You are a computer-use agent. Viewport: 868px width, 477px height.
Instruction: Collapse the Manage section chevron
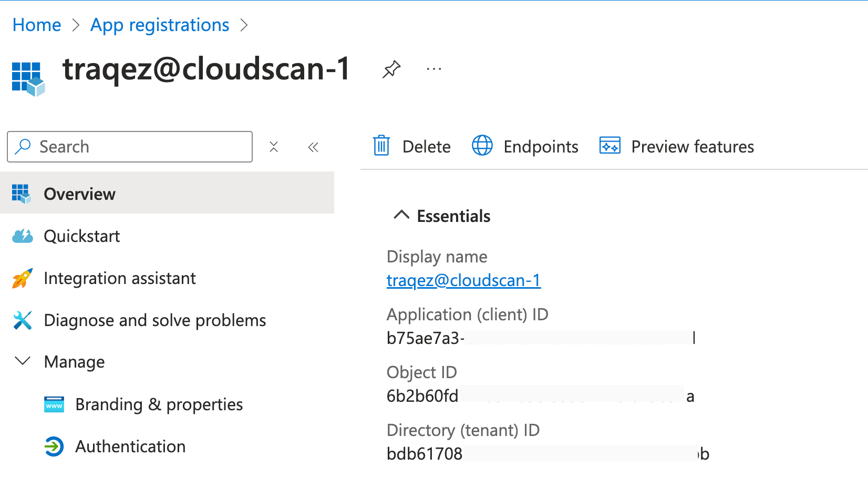(23, 361)
